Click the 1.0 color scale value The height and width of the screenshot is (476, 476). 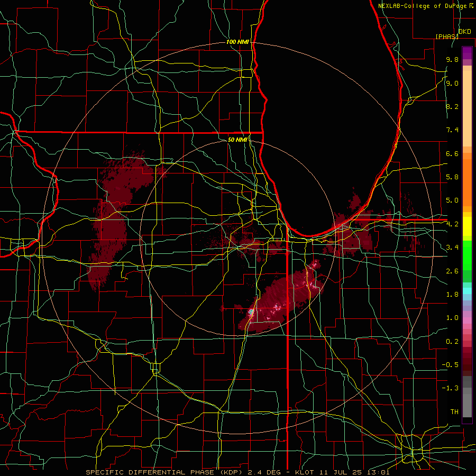[x=452, y=318]
